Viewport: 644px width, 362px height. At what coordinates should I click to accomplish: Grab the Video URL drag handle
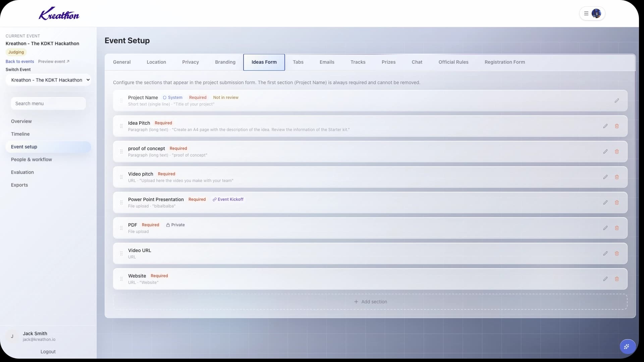[121, 253]
